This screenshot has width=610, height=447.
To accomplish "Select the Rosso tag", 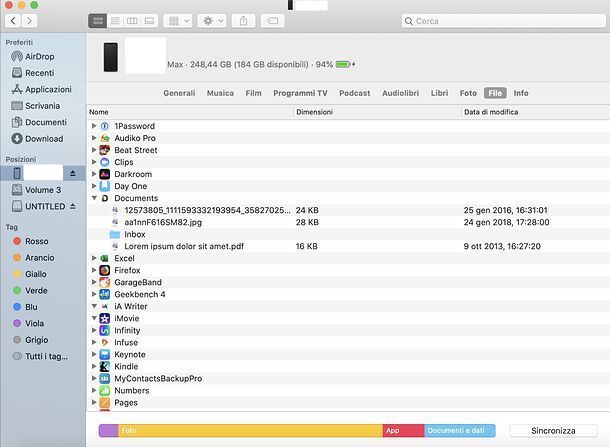I will pyautogui.click(x=30, y=241).
